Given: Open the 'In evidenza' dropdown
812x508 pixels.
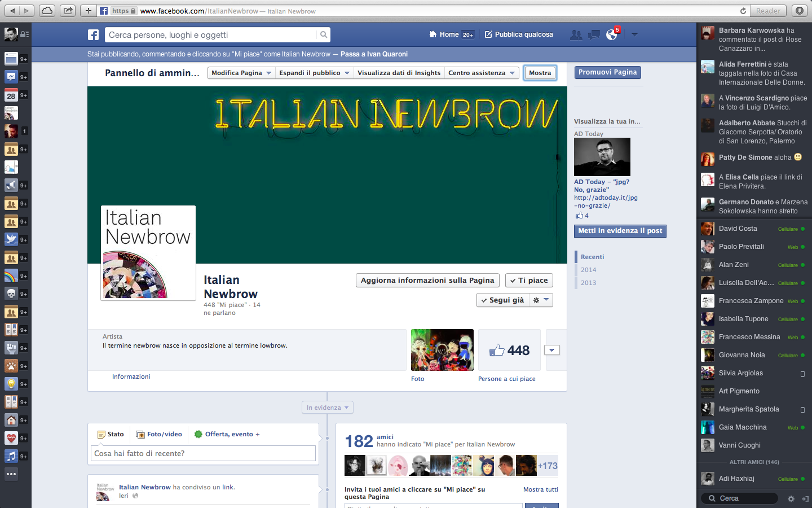Looking at the screenshot, I should [x=328, y=408].
